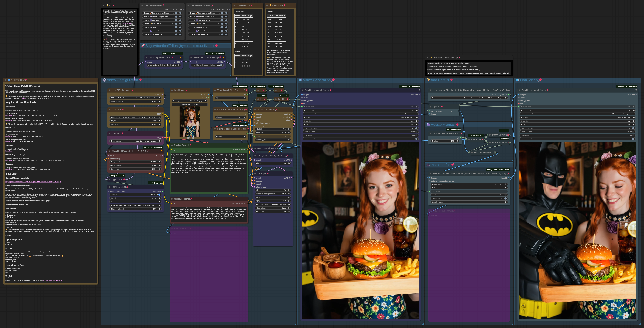Increase the shift value using right arrow
This screenshot has width=644, height=328.
(x=289, y=164)
